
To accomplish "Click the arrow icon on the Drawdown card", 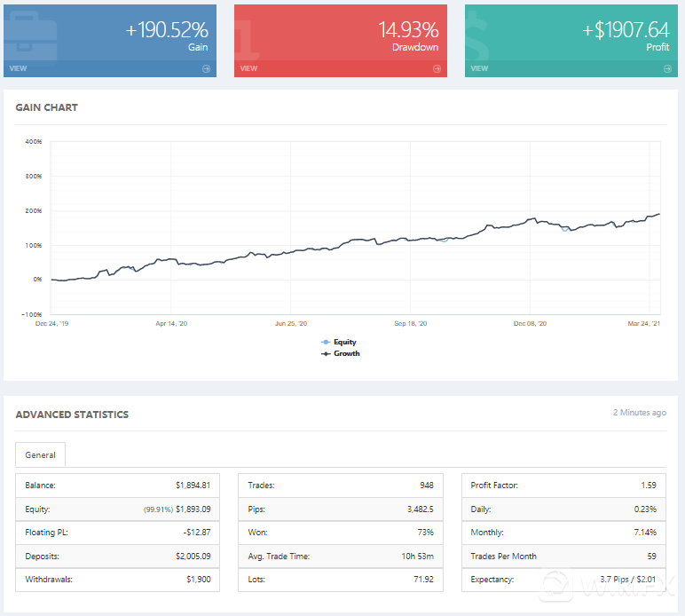I will (437, 68).
